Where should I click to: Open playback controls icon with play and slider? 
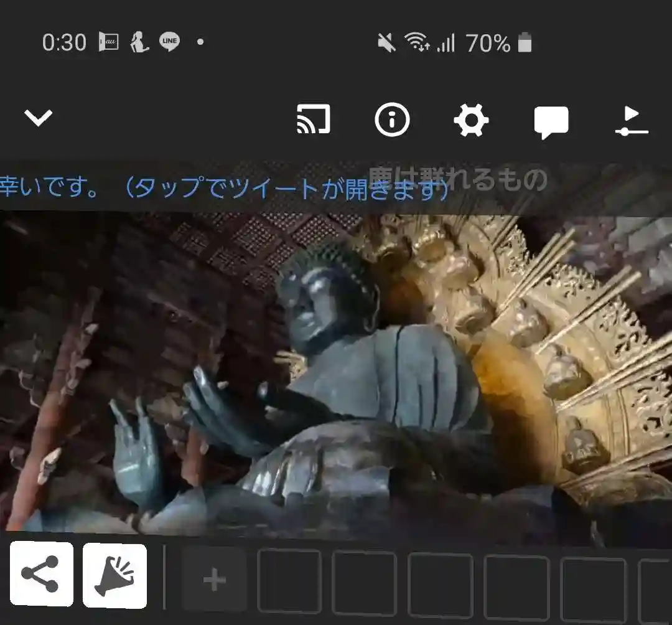630,120
